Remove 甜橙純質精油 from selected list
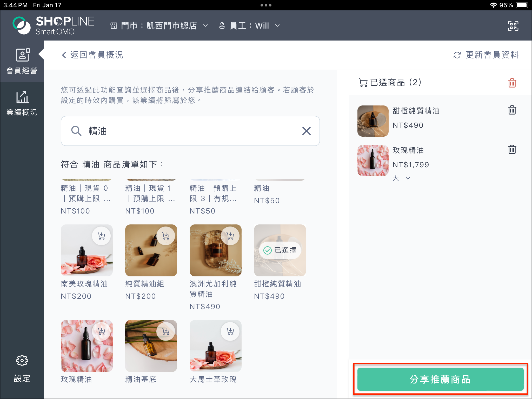 coord(512,110)
